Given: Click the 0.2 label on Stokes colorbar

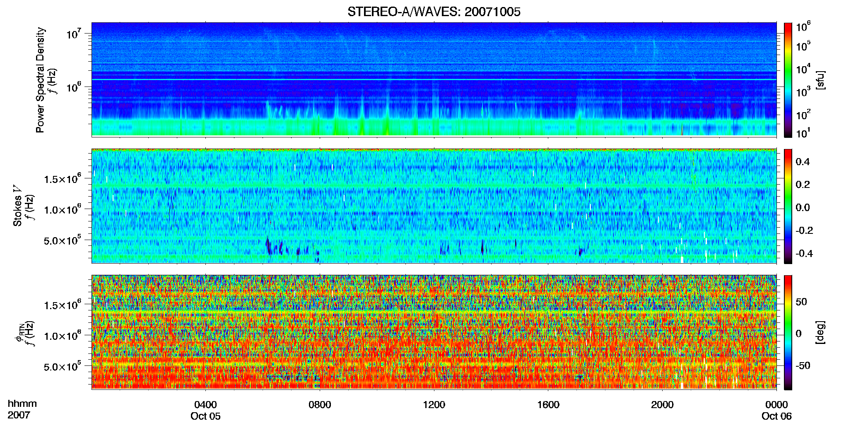Looking at the screenshot, I should [803, 185].
